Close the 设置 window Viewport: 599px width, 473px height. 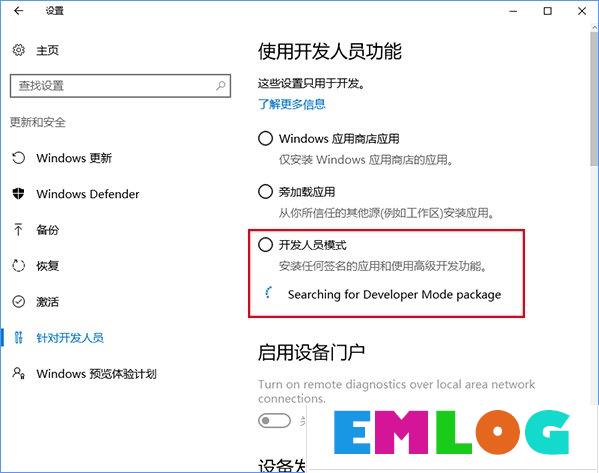coord(582,11)
